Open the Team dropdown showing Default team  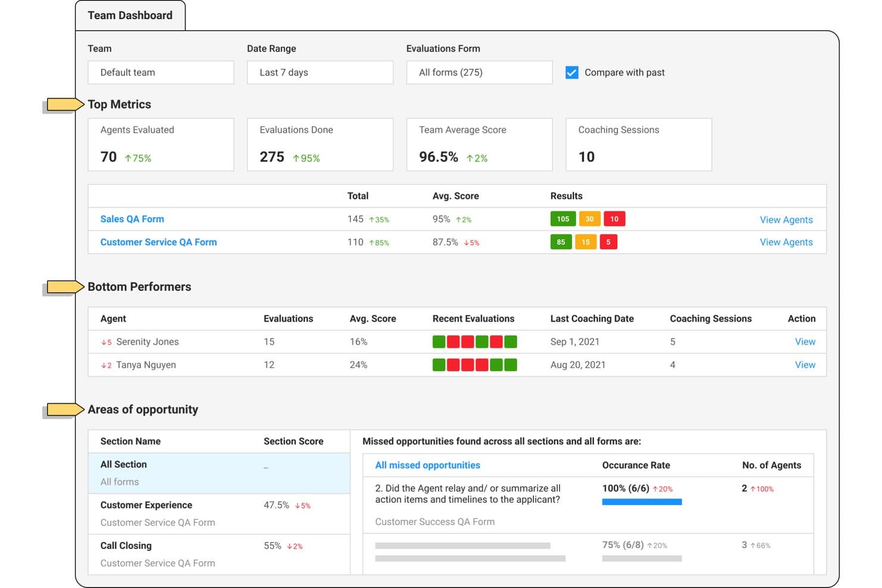click(161, 73)
